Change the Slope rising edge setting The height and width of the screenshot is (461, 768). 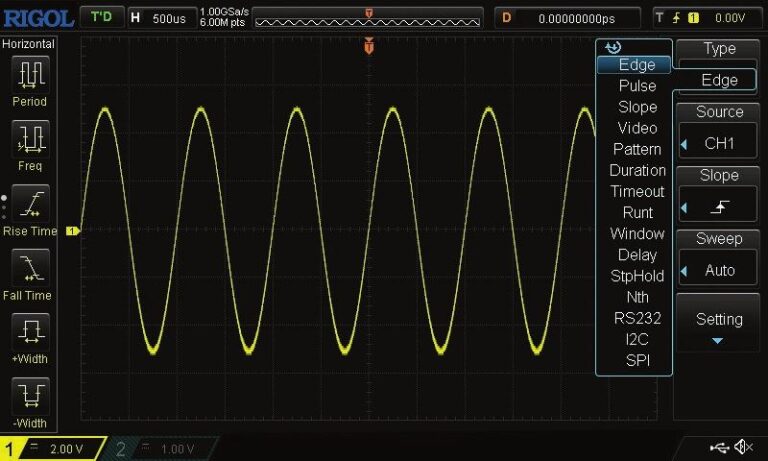(720, 207)
